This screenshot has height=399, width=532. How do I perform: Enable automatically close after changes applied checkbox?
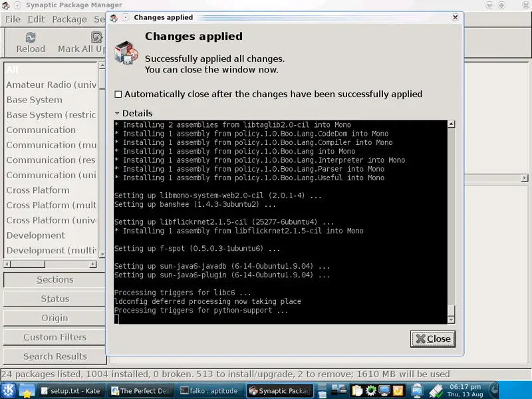click(x=118, y=94)
